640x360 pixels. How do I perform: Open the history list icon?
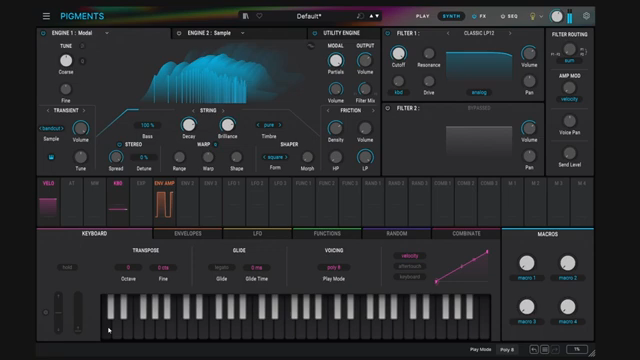[x=544, y=349]
